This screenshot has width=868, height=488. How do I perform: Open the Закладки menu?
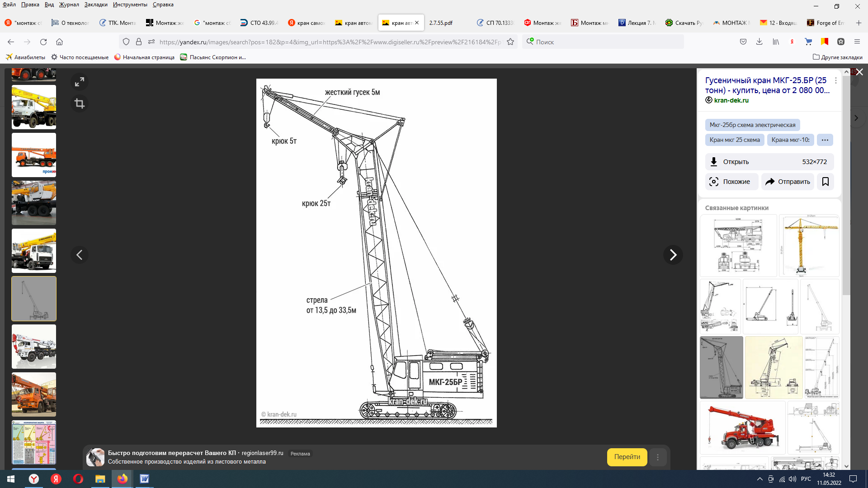96,5
